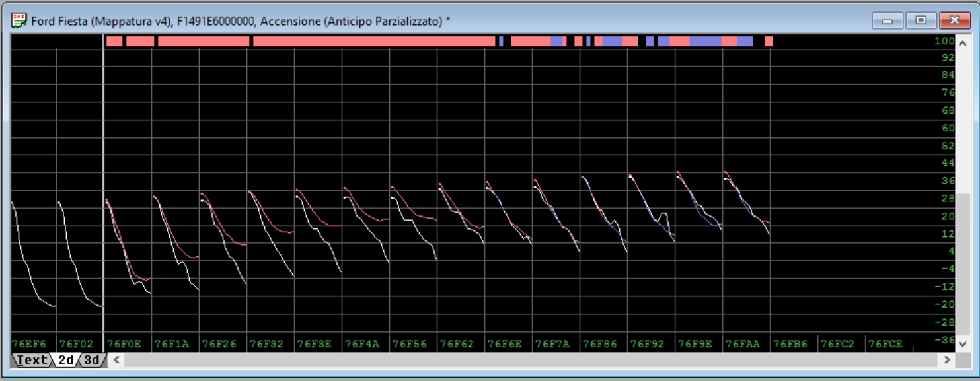Screen dimensions: 980x381
Task: Click the -36 value on the Y axis
Action: pos(946,339)
